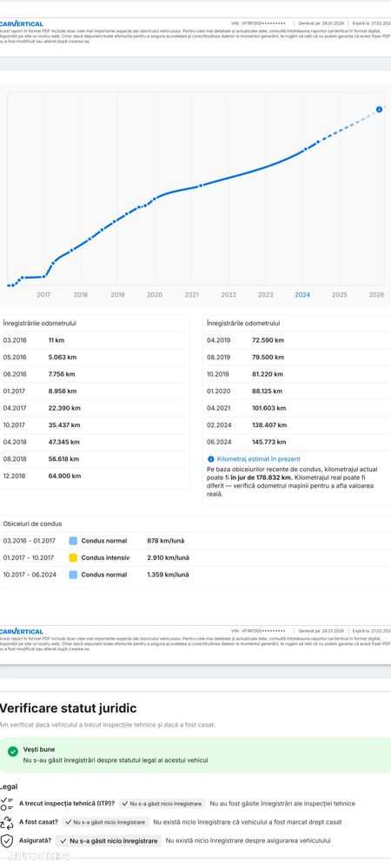Image resolution: width=391 pixels, height=868 pixels.
Task: Click the Verificare statut juridic heading
Action: tap(68, 708)
